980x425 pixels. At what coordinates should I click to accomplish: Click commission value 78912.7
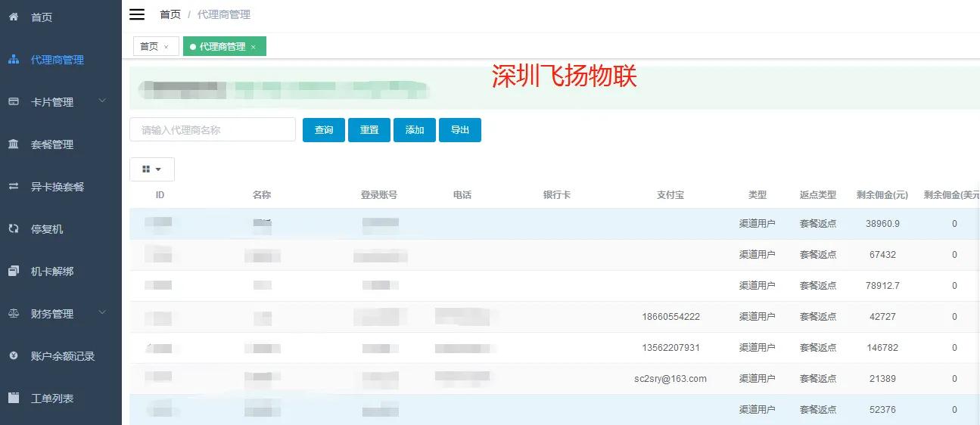click(882, 286)
